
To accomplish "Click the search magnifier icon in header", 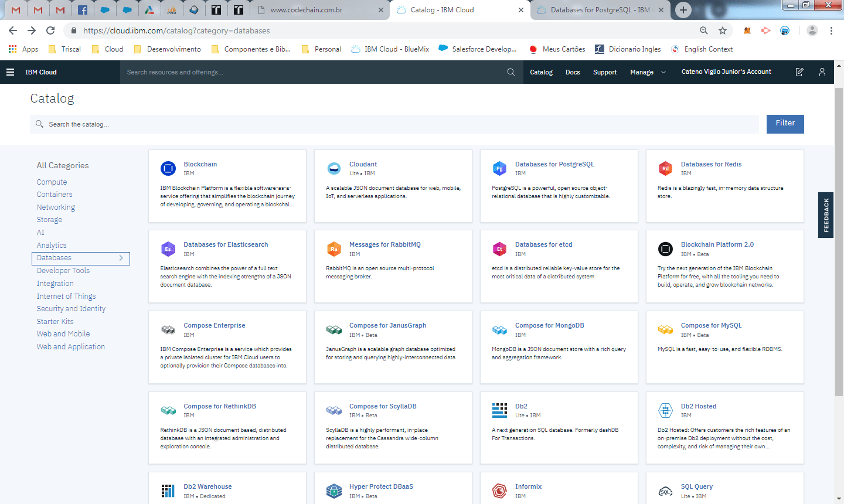I will click(x=511, y=72).
